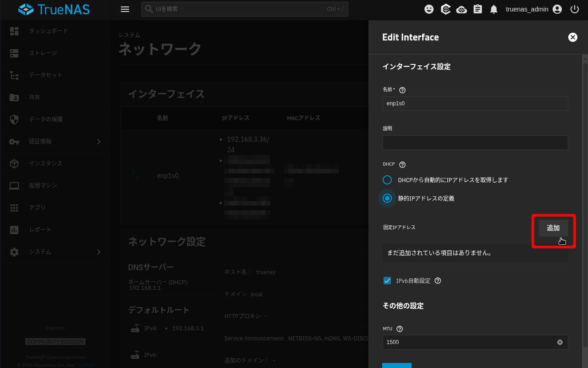
Task: Click the search magnifier icon
Action: (149, 9)
